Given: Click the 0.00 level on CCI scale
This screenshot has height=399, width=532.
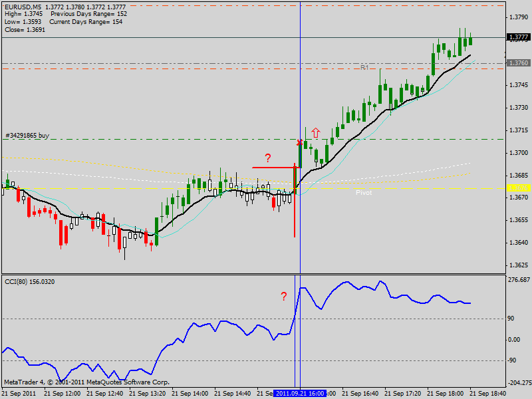Looking at the screenshot, I should pos(514,340).
